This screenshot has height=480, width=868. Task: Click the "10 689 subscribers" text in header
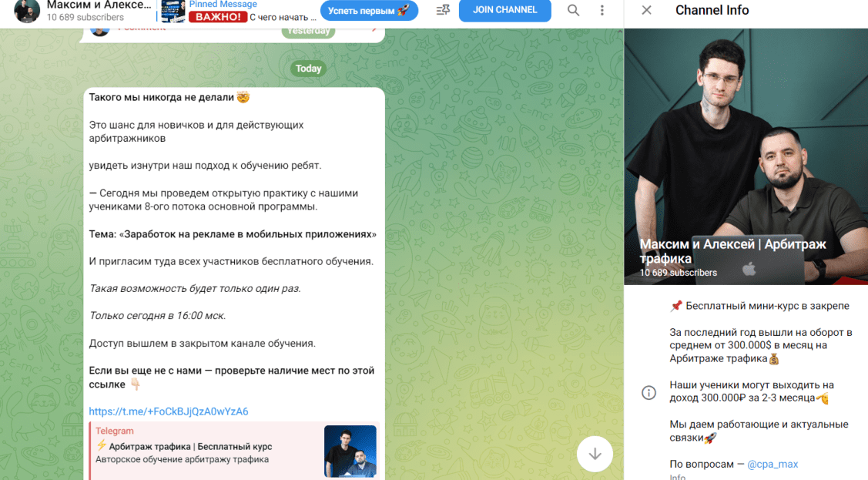coord(85,17)
